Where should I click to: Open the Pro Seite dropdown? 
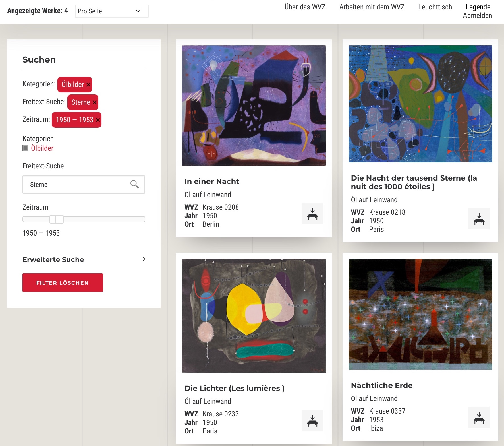111,11
